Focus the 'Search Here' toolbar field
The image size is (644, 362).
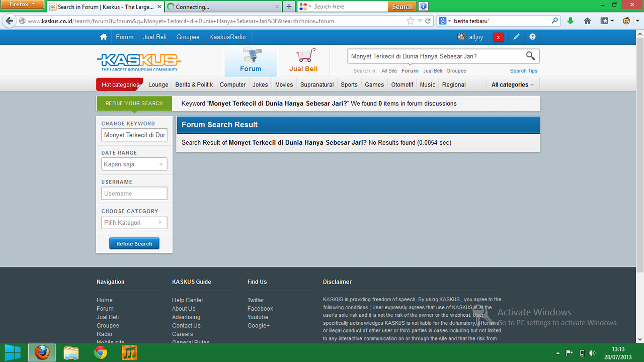pos(350,7)
